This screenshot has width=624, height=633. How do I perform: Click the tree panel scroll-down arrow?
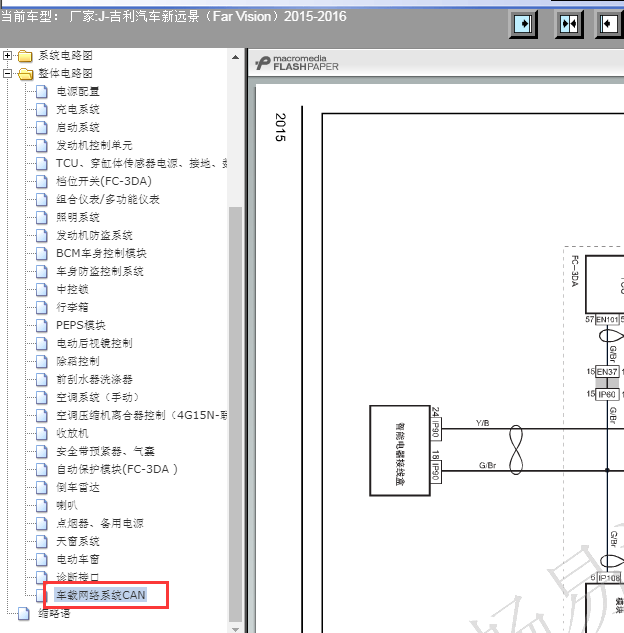235,629
